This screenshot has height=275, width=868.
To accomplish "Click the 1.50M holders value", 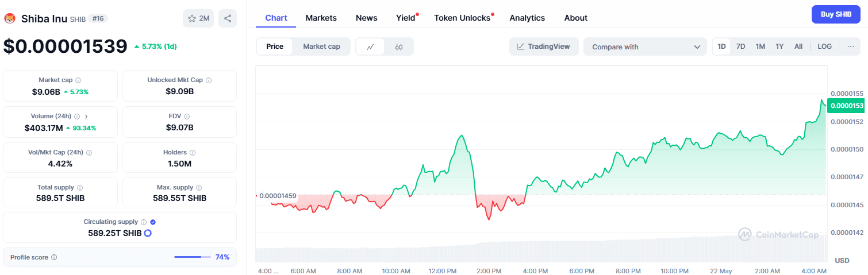I will point(179,164).
